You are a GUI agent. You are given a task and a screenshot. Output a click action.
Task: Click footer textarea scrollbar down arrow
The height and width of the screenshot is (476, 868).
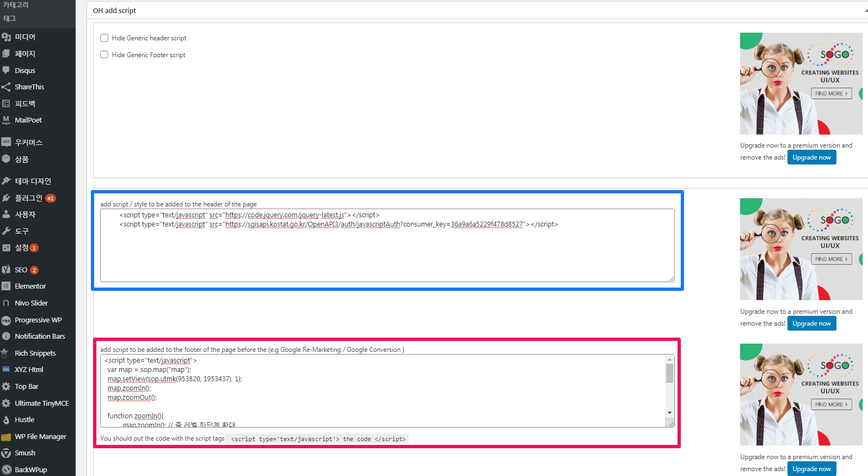pyautogui.click(x=669, y=413)
